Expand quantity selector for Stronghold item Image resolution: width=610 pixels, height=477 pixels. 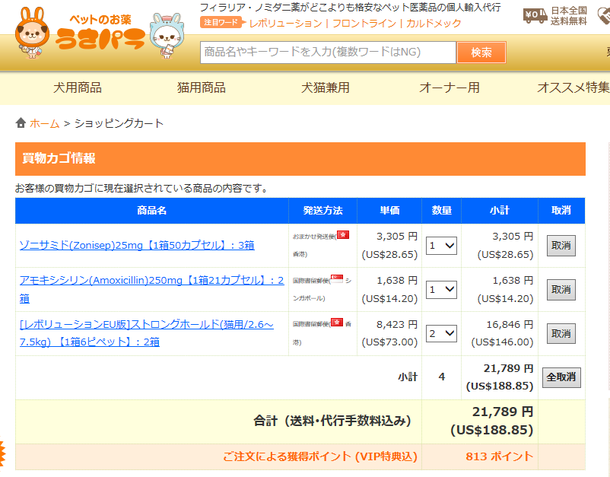tap(441, 333)
